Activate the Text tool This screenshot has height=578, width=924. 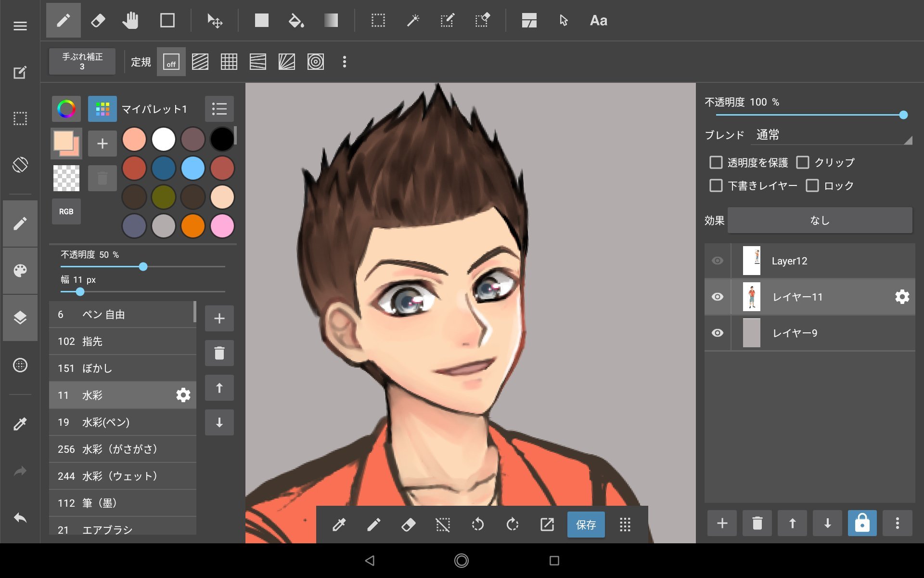click(598, 21)
